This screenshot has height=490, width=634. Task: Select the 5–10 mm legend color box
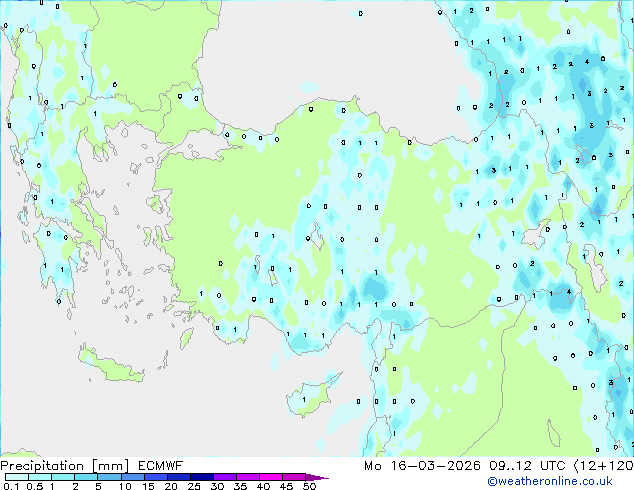[x=110, y=477]
